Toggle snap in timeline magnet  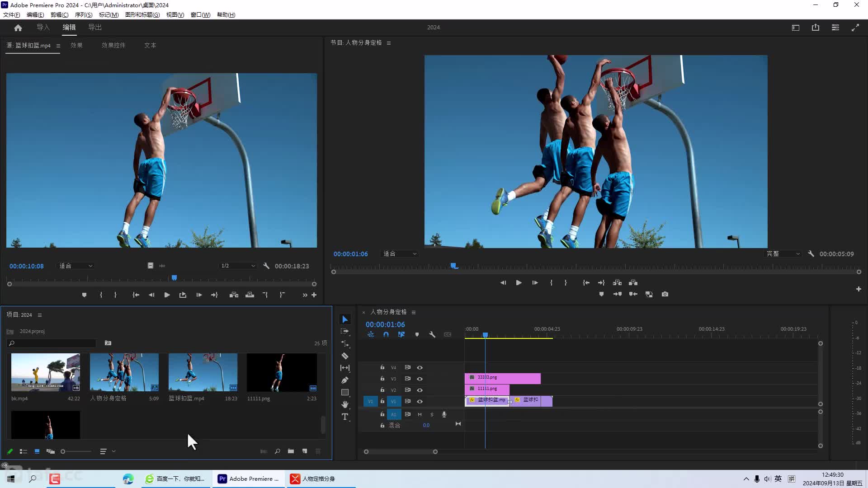[x=386, y=334]
